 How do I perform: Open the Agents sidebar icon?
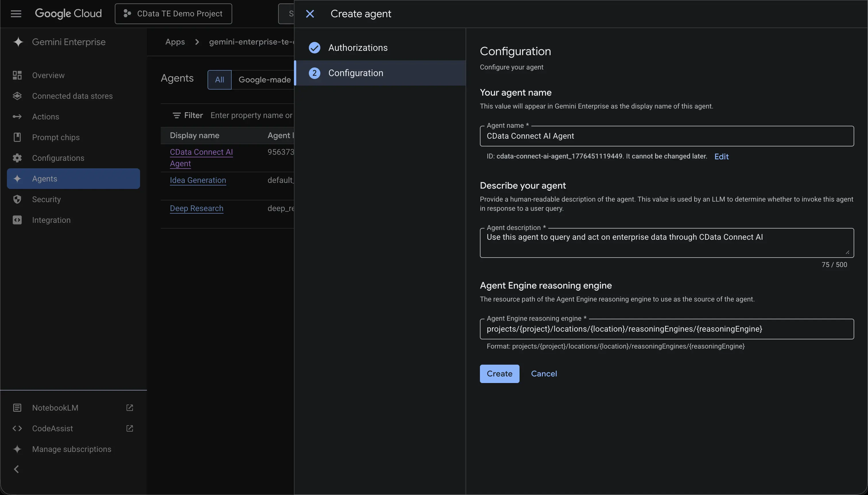click(17, 179)
